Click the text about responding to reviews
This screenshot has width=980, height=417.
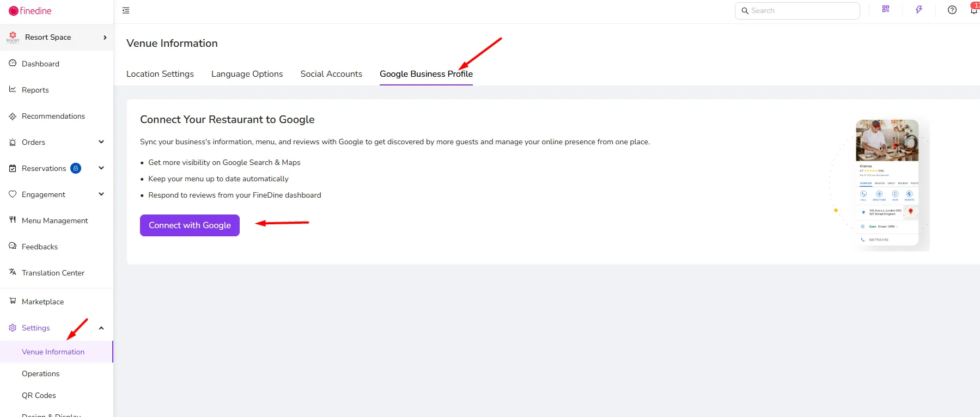point(235,195)
